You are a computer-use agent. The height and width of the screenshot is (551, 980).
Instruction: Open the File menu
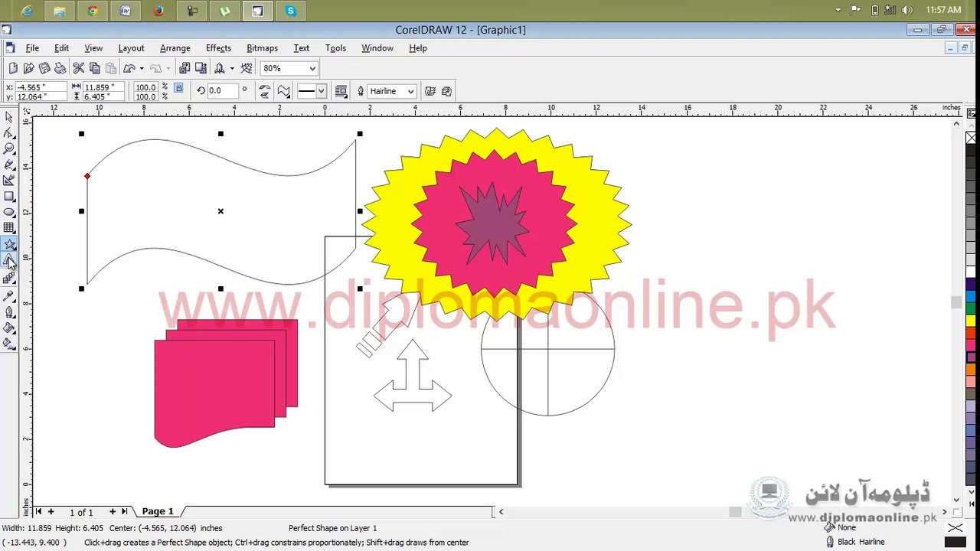pyautogui.click(x=32, y=47)
